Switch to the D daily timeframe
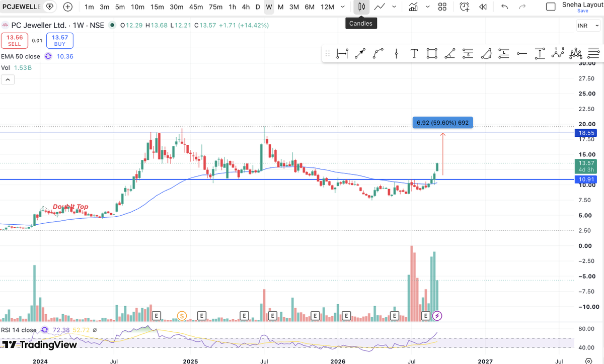 tap(258, 7)
